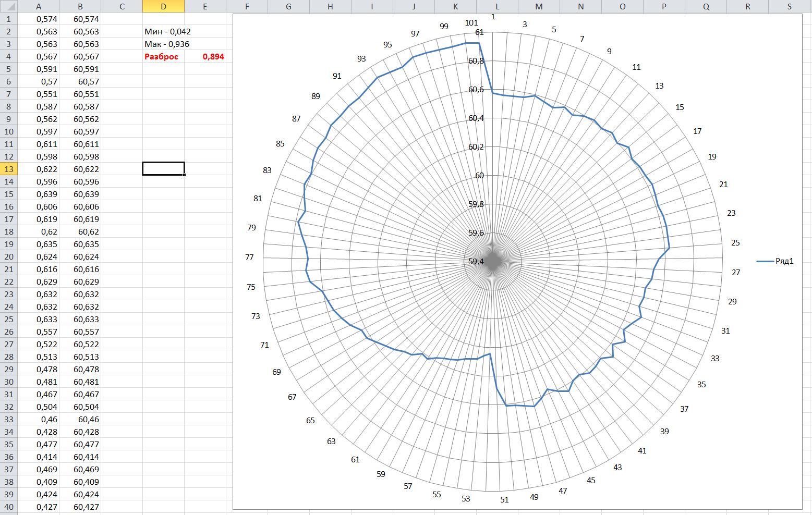Screen dimensions: 812x515
Task: Select cell containing 0,513
Action: (x=39, y=357)
